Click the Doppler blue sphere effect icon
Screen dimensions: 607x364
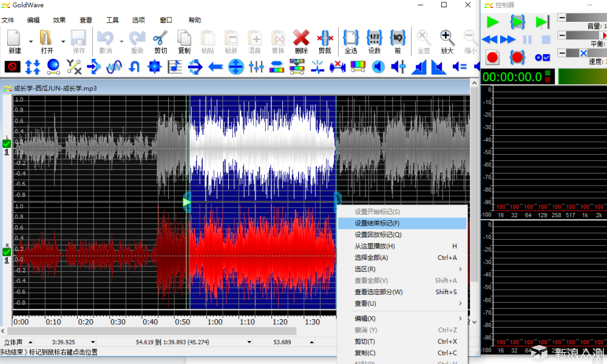(53, 67)
